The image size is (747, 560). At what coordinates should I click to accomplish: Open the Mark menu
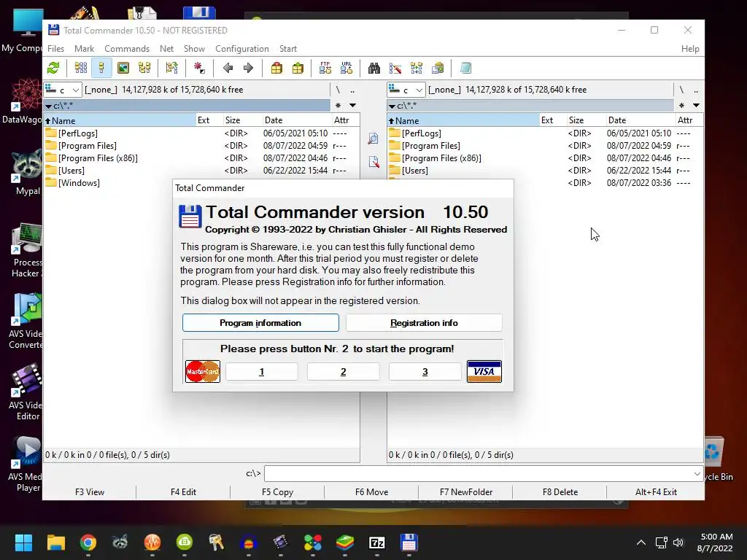85,49
